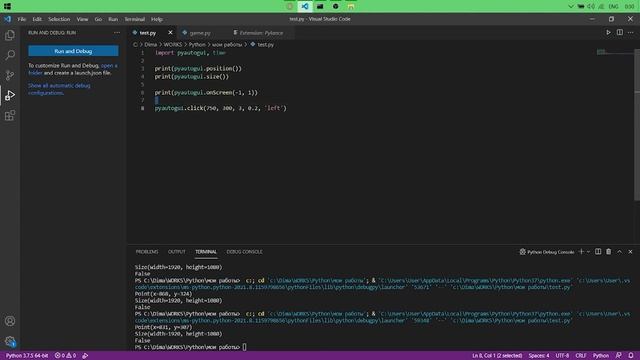
Task: Click the WORKS breadcrumb segment
Action: tap(173, 44)
